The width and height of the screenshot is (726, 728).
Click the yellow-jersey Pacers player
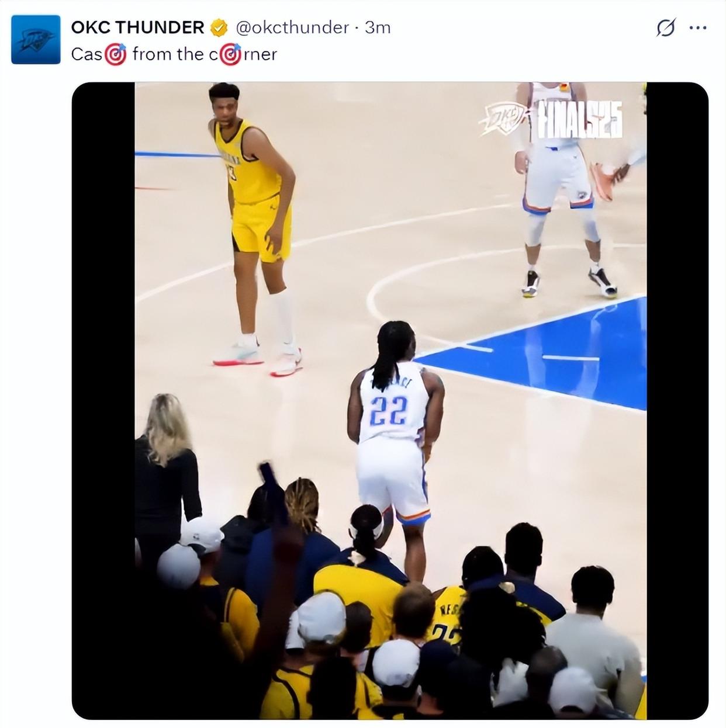coord(255,229)
